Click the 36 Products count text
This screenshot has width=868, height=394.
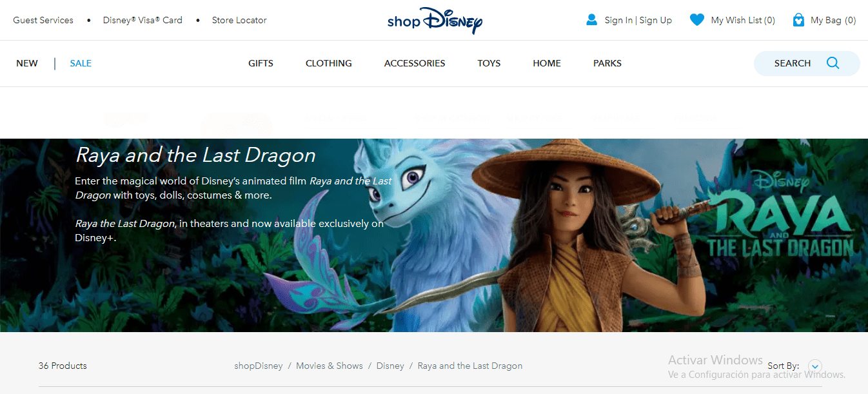click(63, 366)
